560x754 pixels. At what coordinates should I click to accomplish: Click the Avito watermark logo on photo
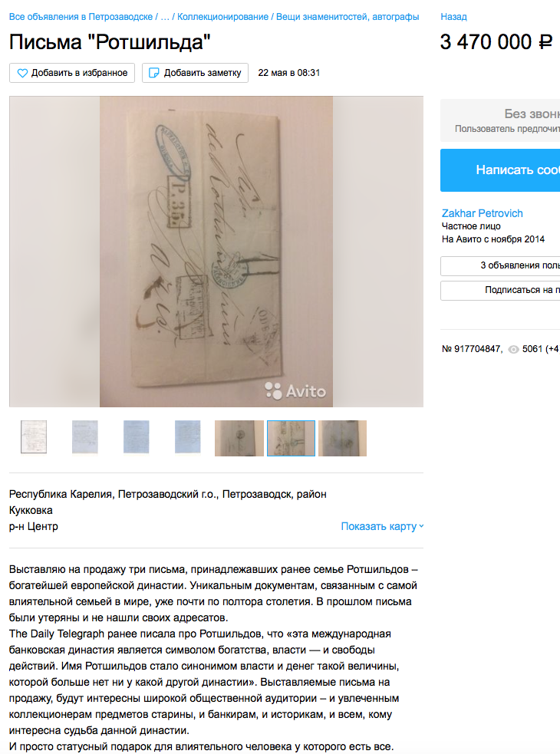pyautogui.click(x=295, y=391)
